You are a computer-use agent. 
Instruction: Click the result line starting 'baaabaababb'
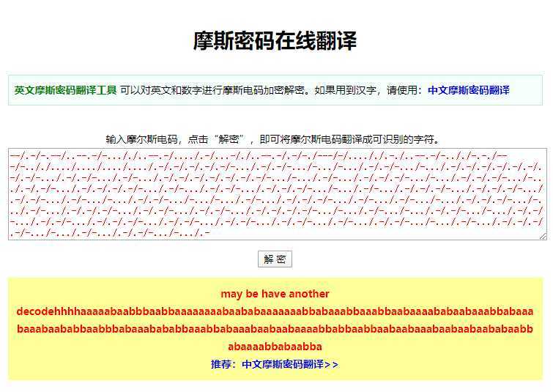pos(275,329)
